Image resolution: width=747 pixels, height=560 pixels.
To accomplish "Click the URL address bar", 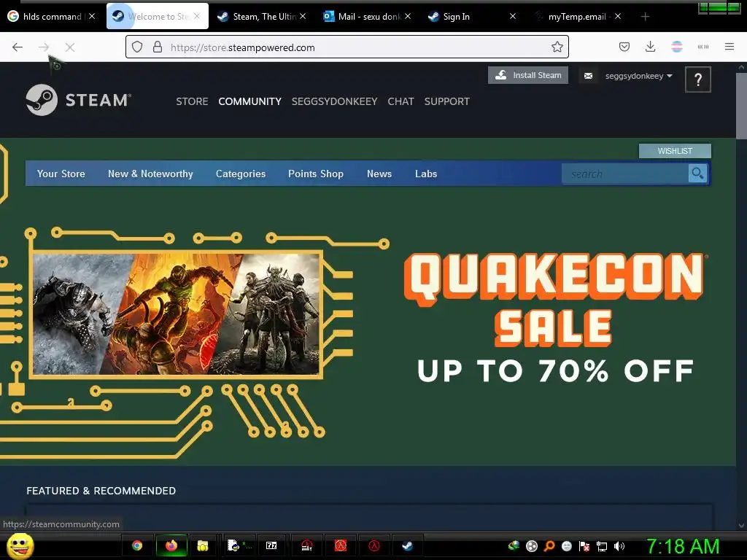I will 347,47.
